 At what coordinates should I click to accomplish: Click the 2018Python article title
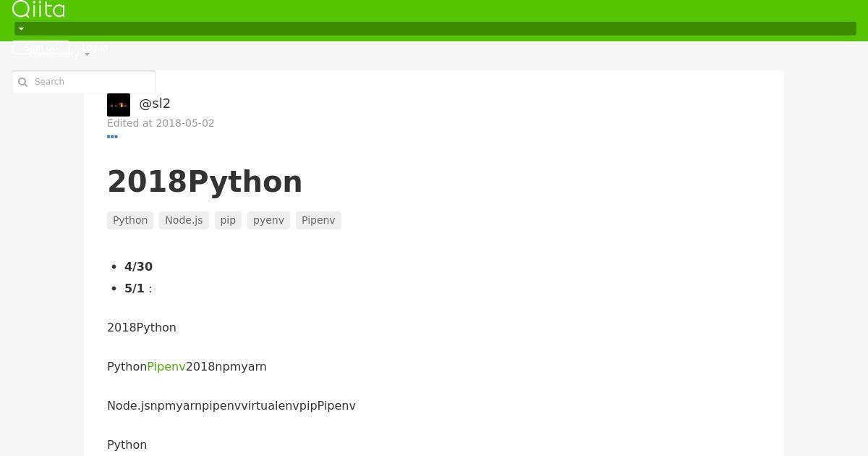(205, 182)
